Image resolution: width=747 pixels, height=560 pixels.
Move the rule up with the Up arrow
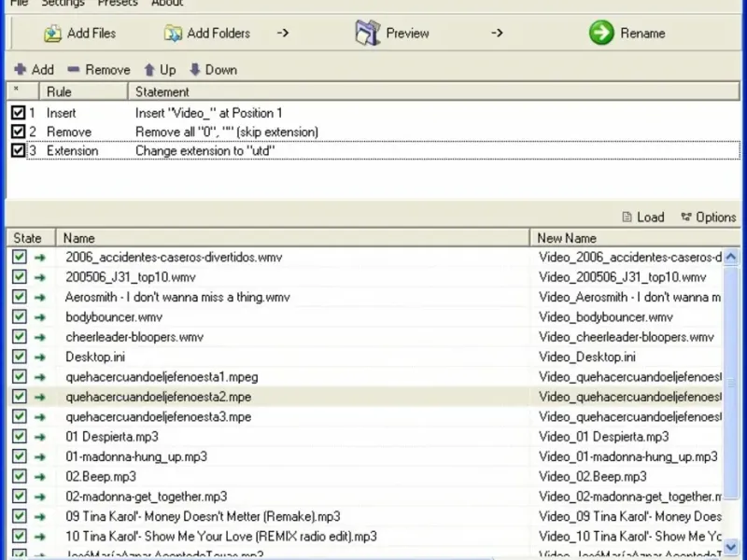click(149, 70)
